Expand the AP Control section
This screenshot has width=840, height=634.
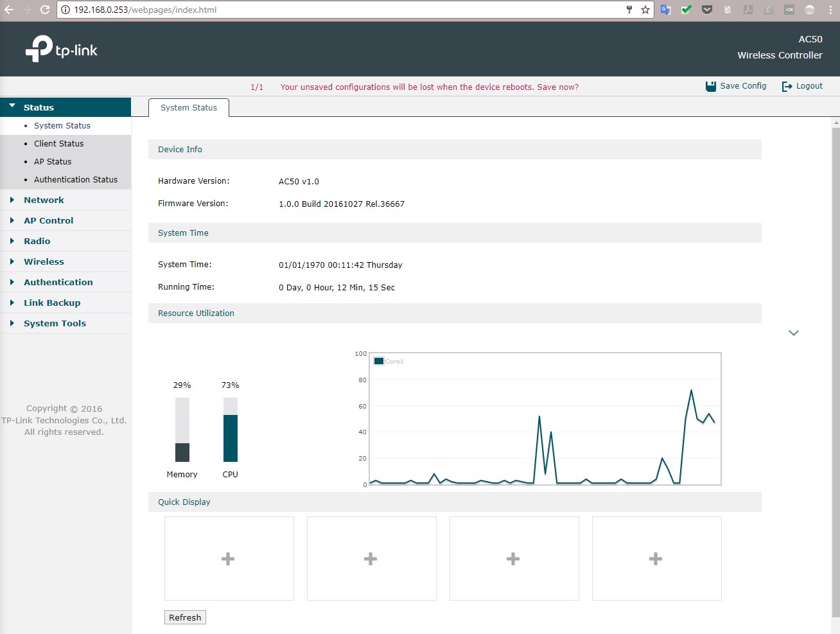click(48, 220)
